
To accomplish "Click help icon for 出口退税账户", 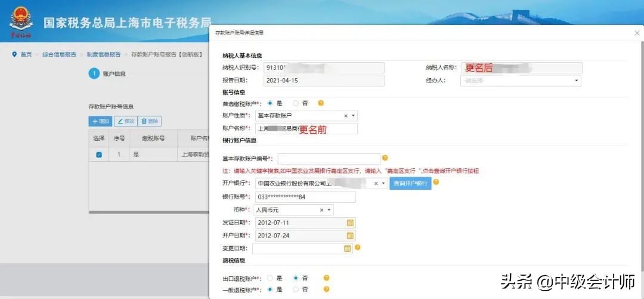I will click(x=327, y=278).
